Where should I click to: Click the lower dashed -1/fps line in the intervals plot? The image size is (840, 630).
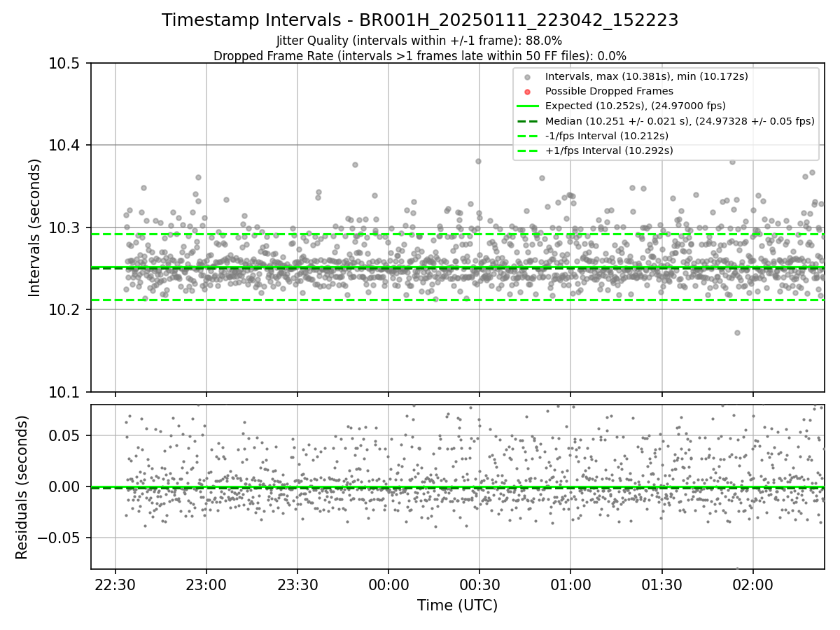click(x=457, y=300)
